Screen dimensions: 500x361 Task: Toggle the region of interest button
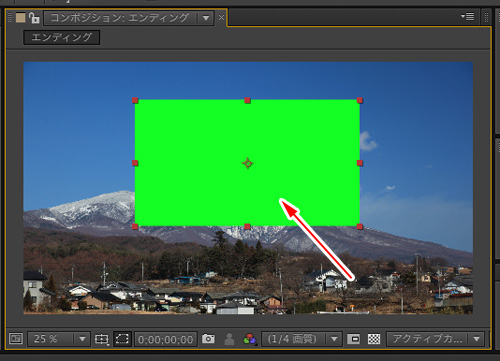(353, 339)
